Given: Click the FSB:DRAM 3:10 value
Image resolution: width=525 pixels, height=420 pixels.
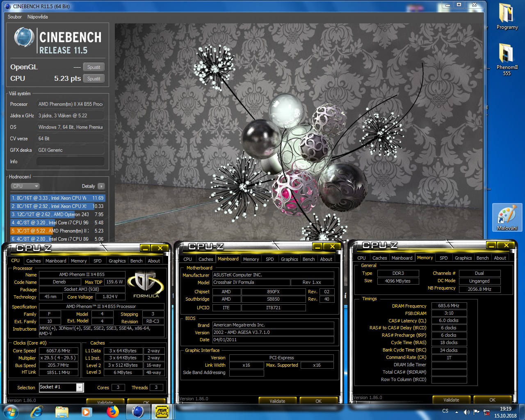Looking at the screenshot, I should (449, 313).
